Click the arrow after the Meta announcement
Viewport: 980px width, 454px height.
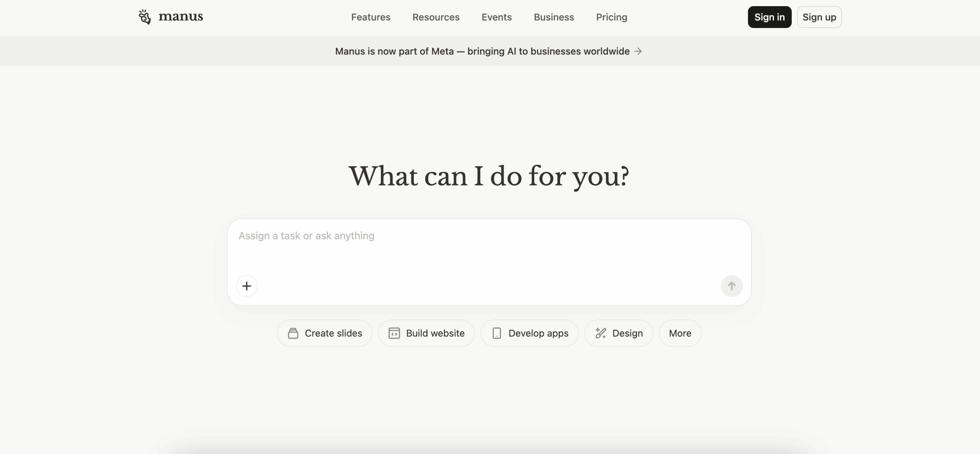click(x=638, y=51)
